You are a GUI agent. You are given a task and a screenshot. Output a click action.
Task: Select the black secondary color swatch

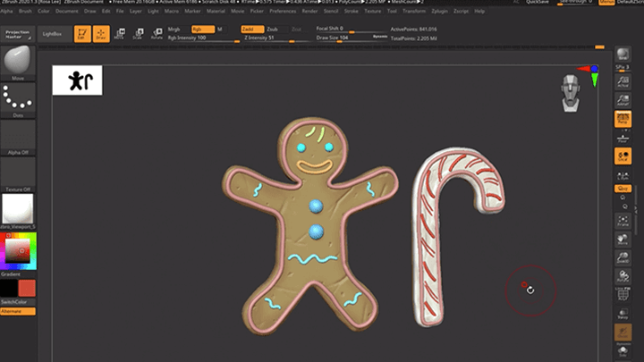(x=9, y=288)
